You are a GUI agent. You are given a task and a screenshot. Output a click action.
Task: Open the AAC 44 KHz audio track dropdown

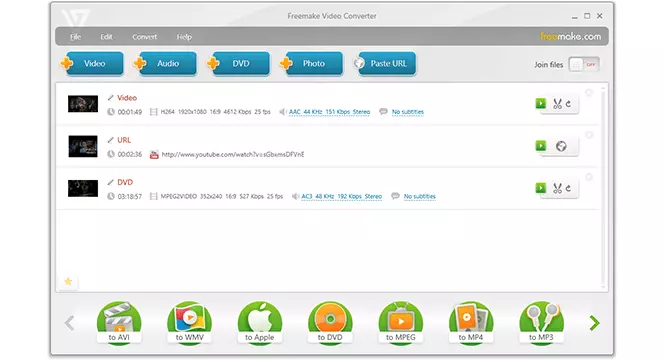click(329, 112)
